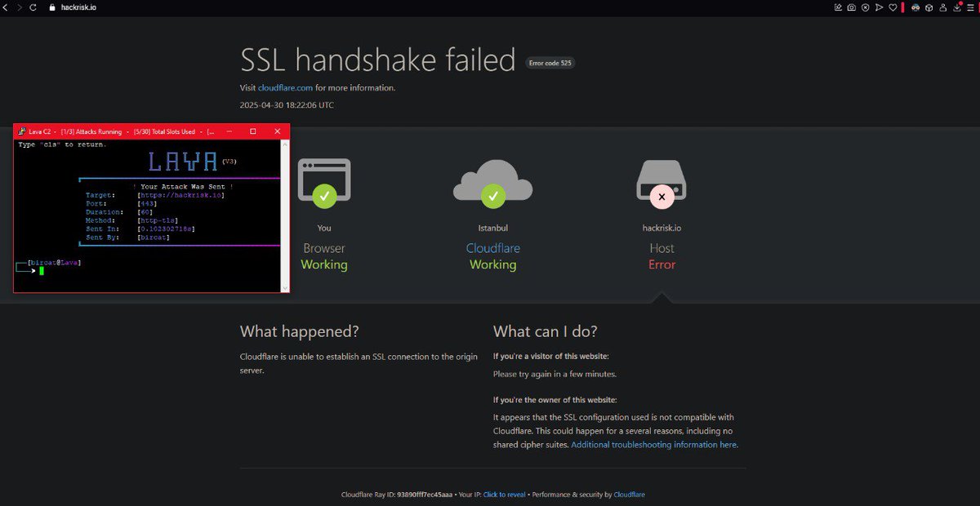Click the red error icon above hackrisk.io Host
The height and width of the screenshot is (506, 980).
[x=661, y=196]
